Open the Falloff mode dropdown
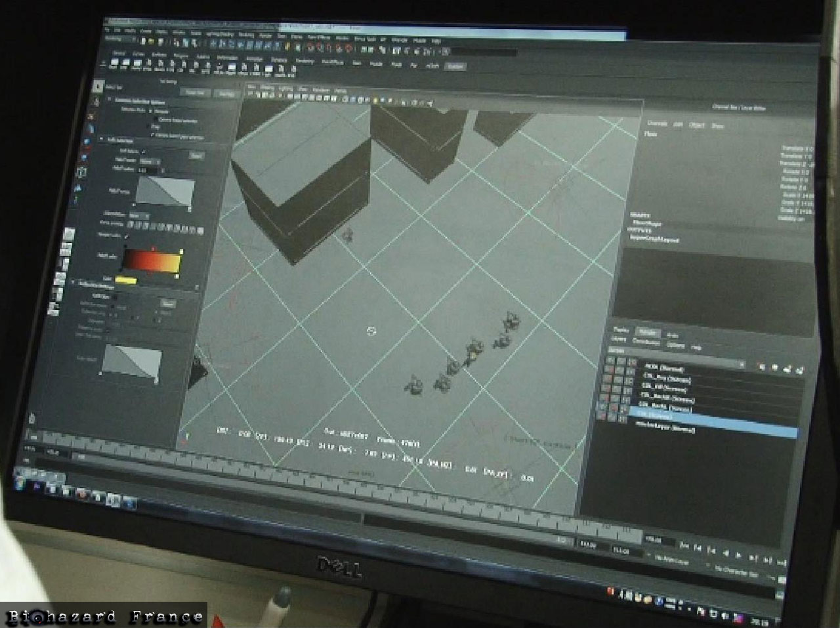Viewport: 840px width, 628px height. coord(149,161)
